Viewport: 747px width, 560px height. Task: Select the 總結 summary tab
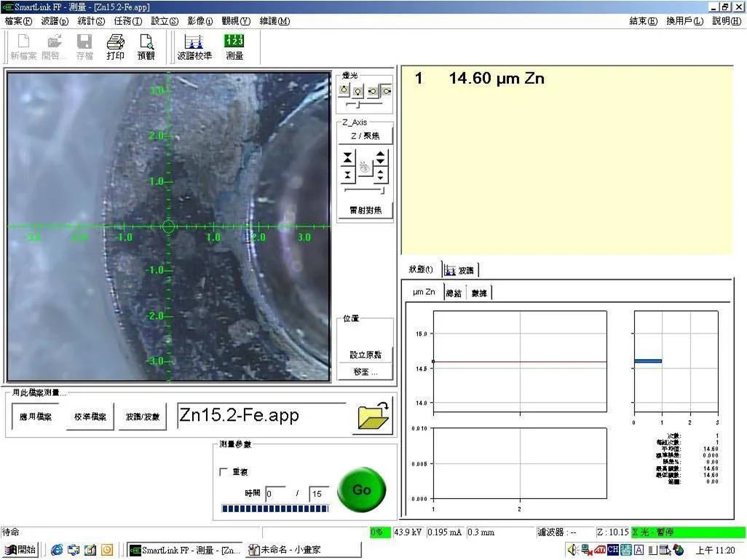coord(454,293)
